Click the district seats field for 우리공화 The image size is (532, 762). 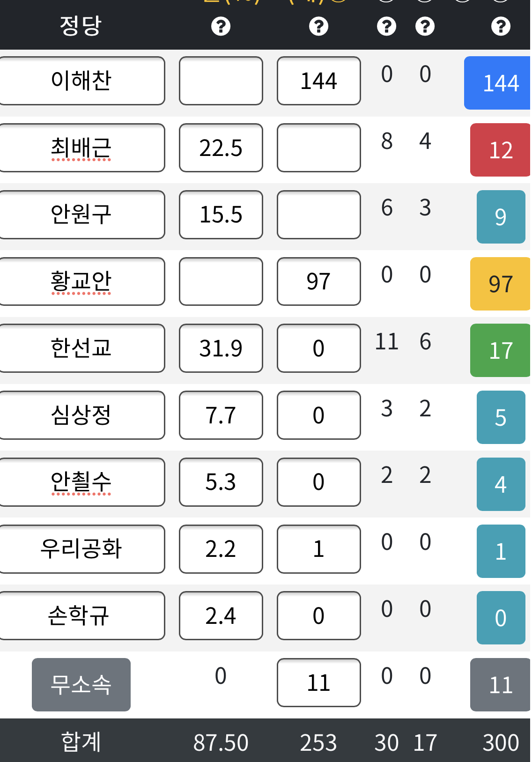(318, 549)
